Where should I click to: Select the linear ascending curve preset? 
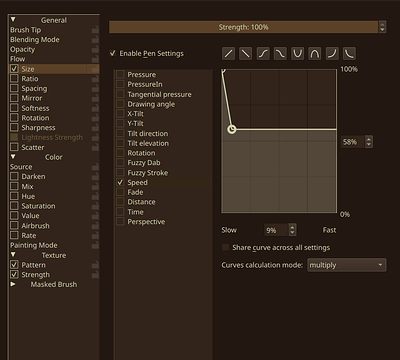point(228,53)
